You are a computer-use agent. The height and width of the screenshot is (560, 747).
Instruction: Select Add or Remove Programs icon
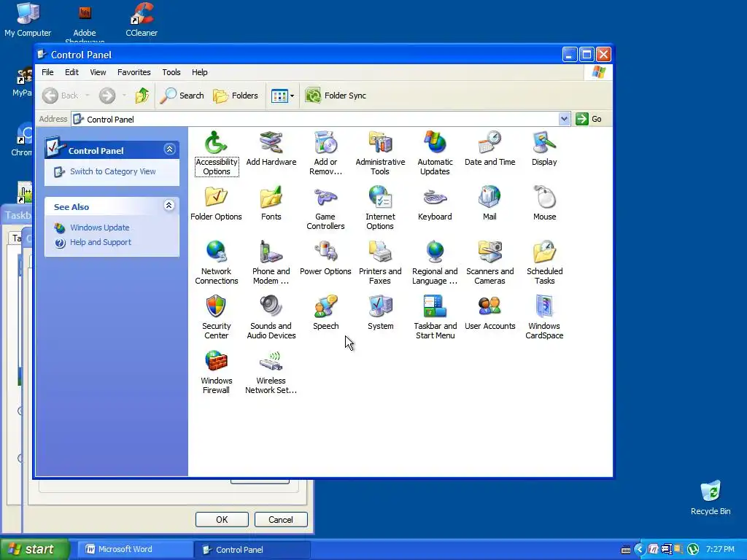coord(325,153)
